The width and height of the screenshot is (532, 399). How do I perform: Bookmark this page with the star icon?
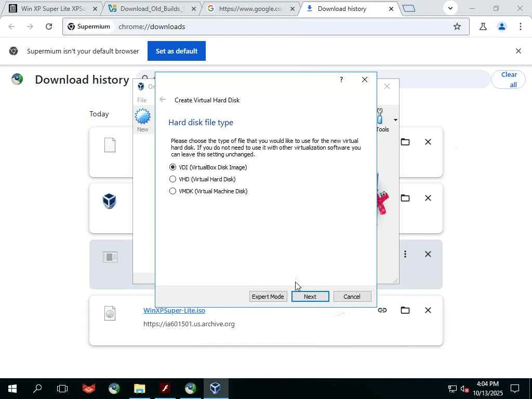[457, 26]
